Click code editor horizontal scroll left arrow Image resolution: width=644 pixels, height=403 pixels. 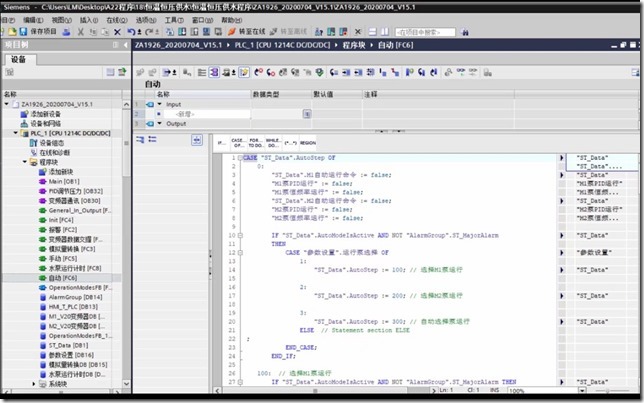(x=217, y=390)
